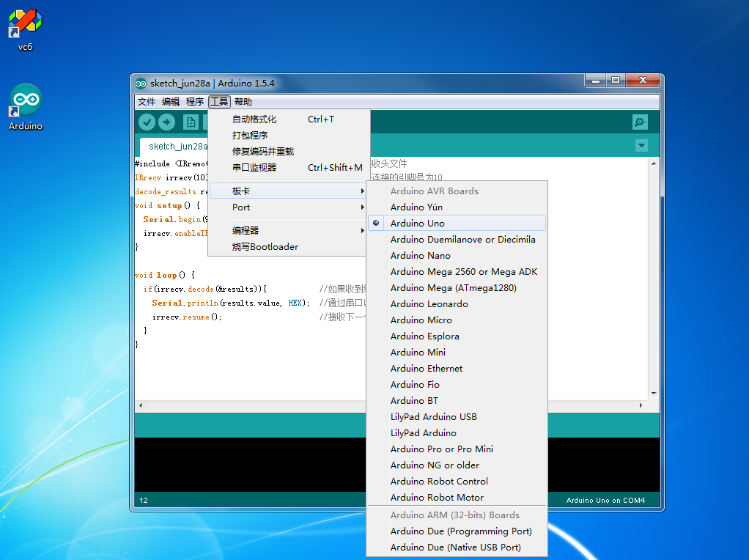Click 自动格式化 menu entry
Image resolution: width=749 pixels, height=560 pixels.
(254, 119)
